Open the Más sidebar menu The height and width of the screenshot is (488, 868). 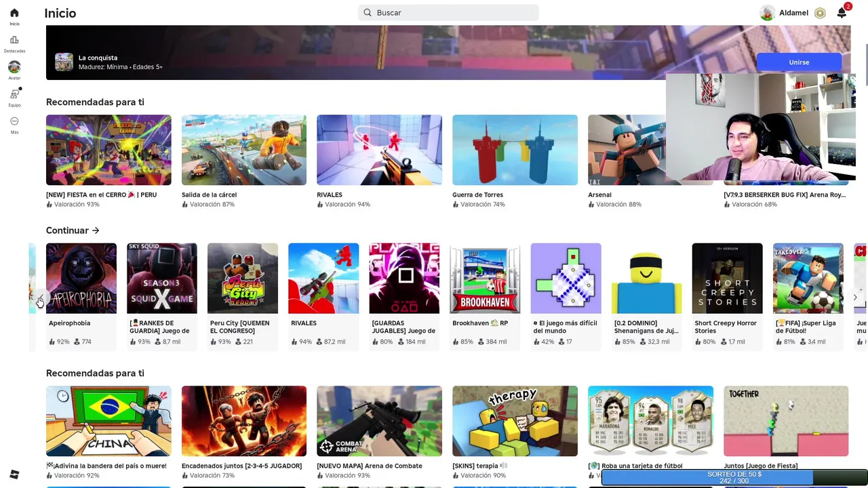tap(14, 121)
